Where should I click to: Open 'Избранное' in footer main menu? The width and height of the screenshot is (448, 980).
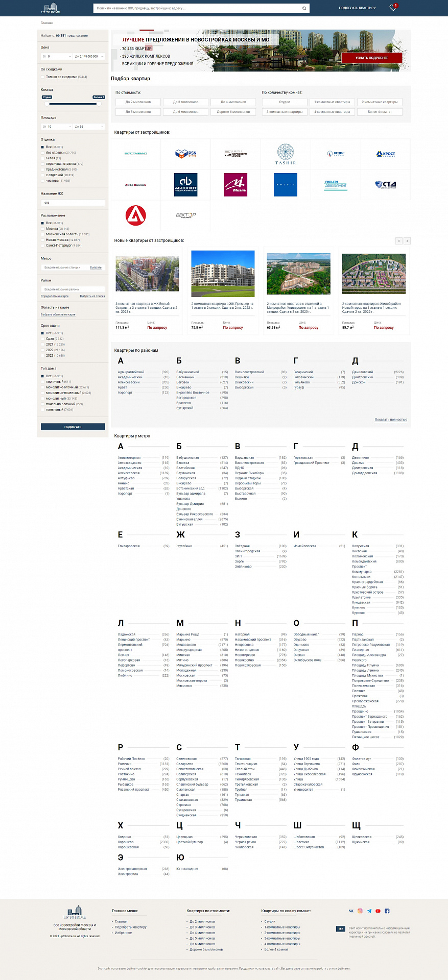point(123,933)
